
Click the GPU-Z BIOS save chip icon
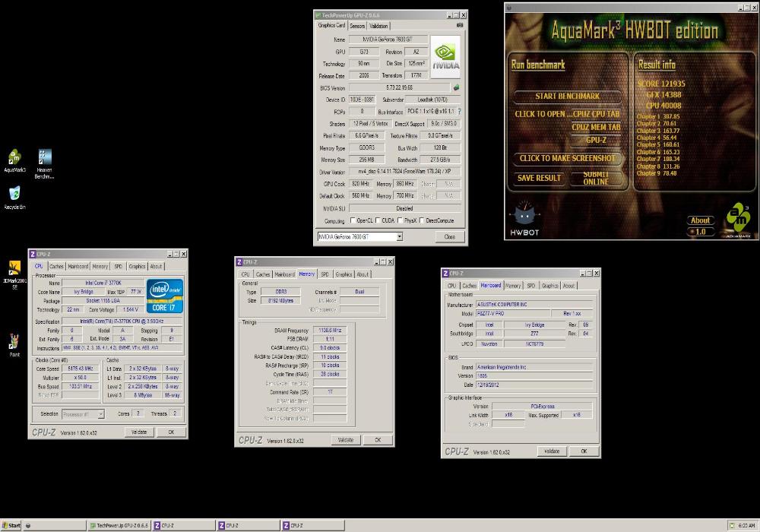(x=456, y=87)
